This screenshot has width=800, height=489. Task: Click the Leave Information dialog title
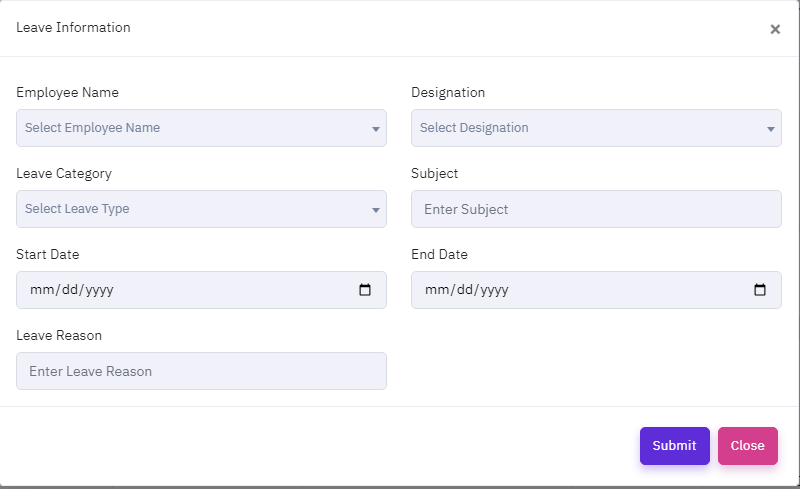point(73,27)
